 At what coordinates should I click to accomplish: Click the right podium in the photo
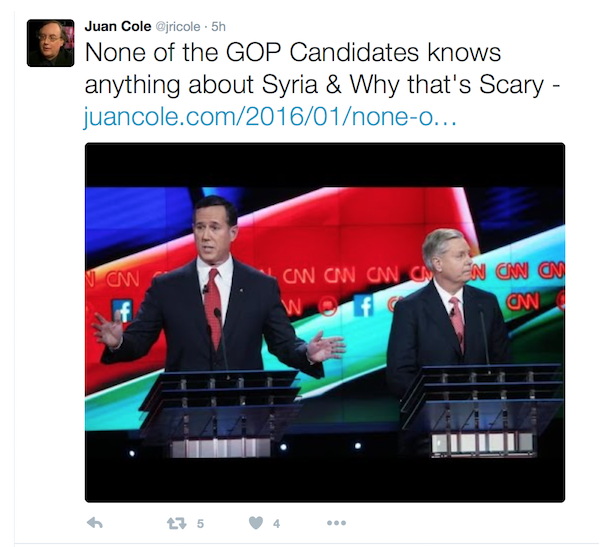483,410
